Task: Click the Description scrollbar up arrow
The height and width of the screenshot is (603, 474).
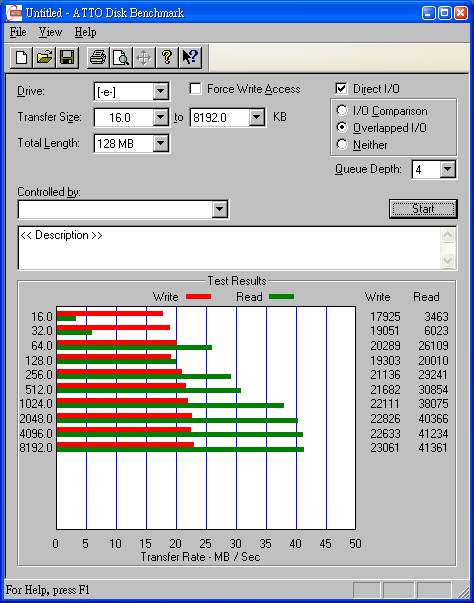Action: pyautogui.click(x=448, y=235)
